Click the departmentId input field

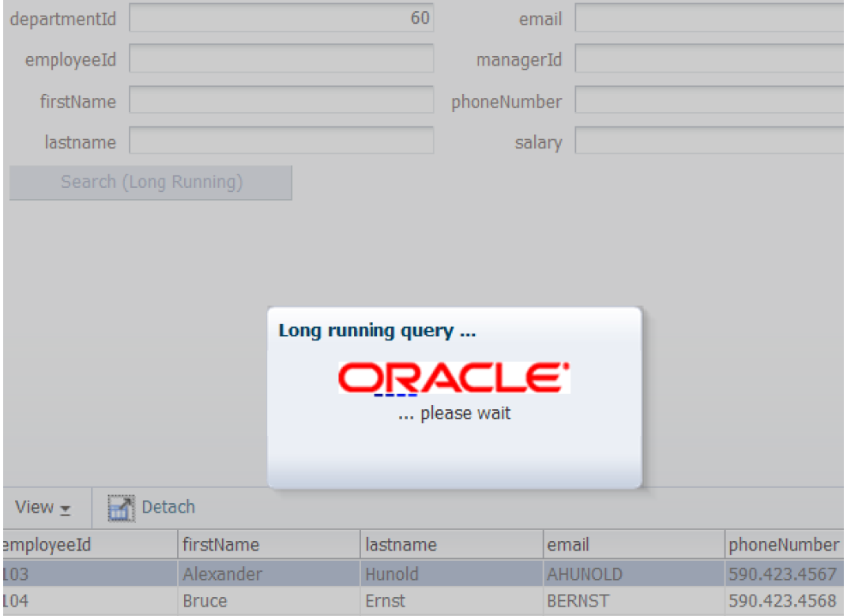(x=281, y=19)
